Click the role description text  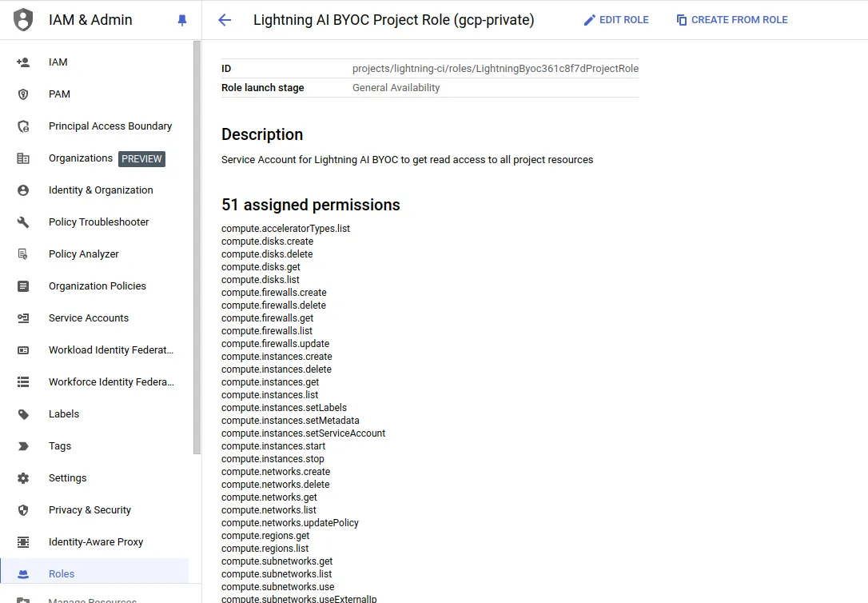click(408, 160)
